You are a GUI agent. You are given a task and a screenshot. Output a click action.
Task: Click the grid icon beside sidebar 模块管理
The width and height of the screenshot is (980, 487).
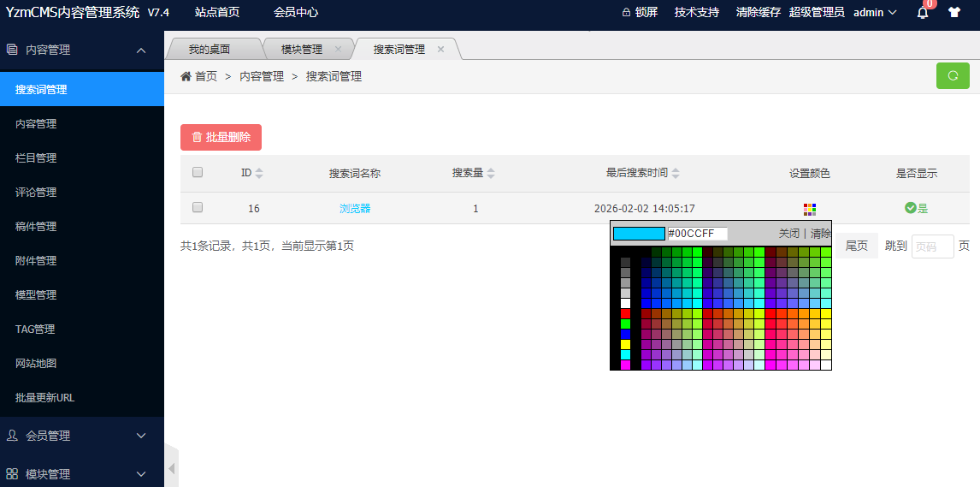12,474
